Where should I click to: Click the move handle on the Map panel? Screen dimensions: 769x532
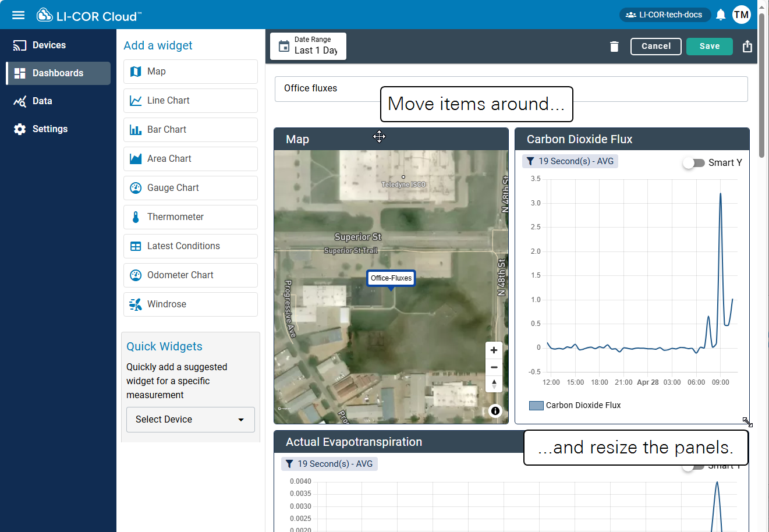click(x=379, y=136)
